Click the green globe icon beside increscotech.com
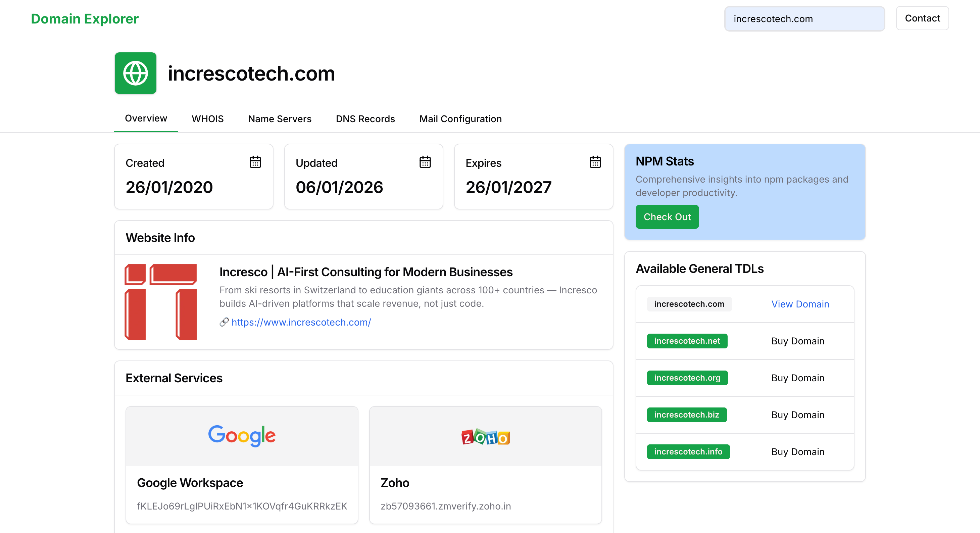Viewport: 980px width, 533px height. (135, 73)
